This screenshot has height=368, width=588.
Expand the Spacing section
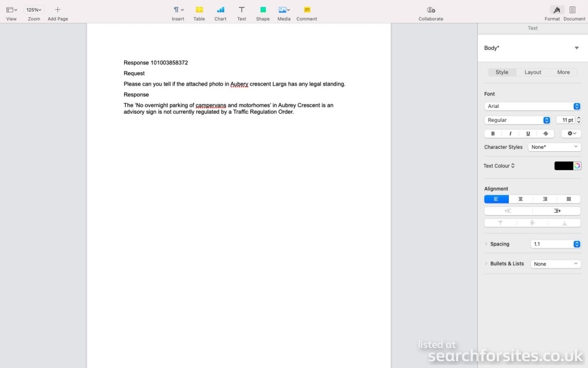(x=486, y=244)
